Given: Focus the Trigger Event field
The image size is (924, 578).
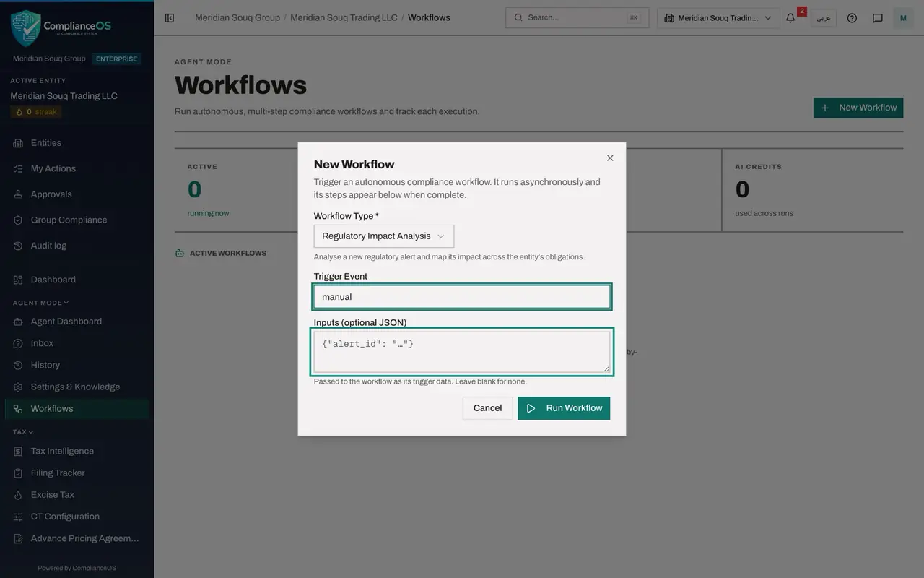Looking at the screenshot, I should click(x=462, y=297).
